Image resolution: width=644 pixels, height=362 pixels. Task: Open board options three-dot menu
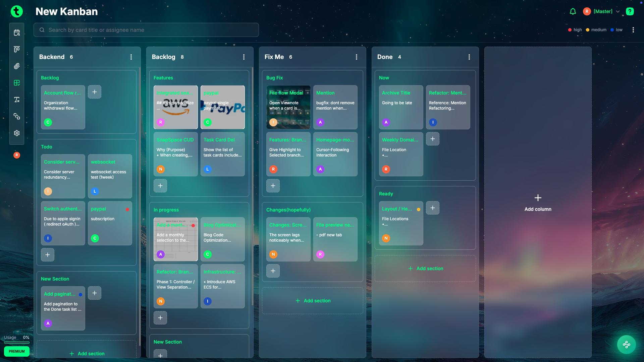click(633, 30)
